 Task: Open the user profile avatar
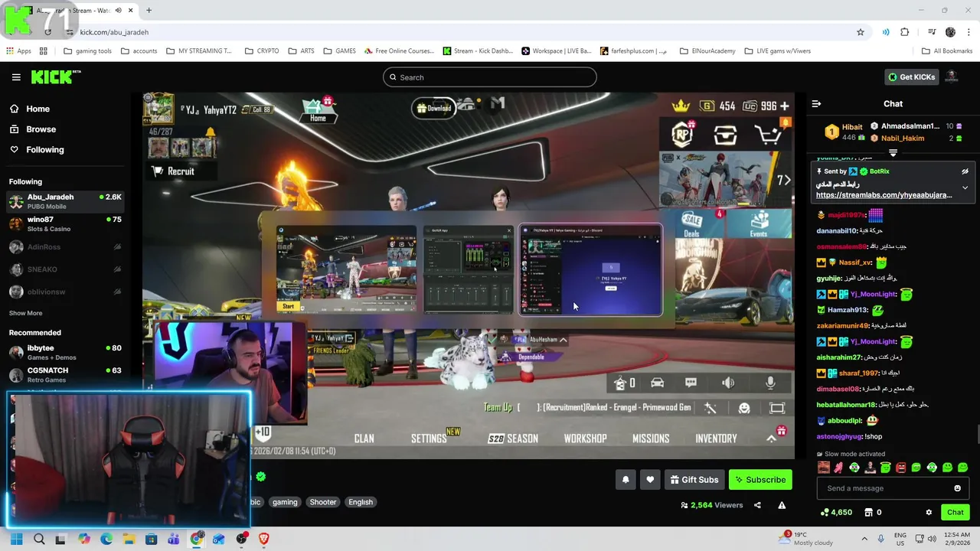[952, 77]
